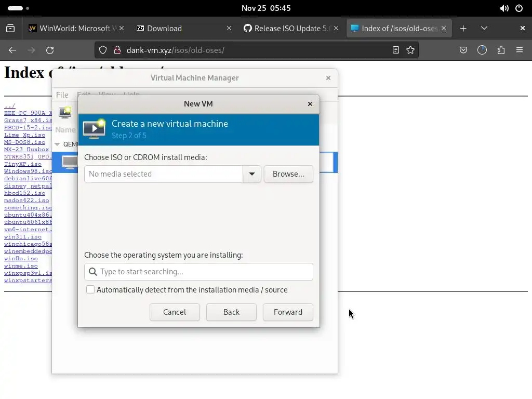Screen dimensions: 532x399
Task: Open the Windows98.iso link
Action: [28, 171]
